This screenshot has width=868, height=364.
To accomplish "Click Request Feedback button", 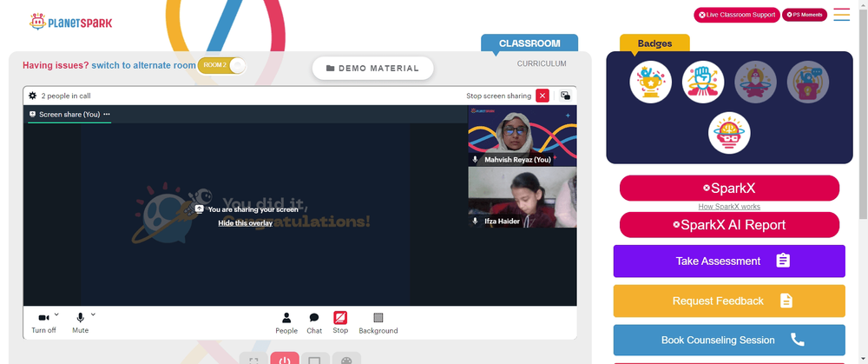I will (x=729, y=301).
